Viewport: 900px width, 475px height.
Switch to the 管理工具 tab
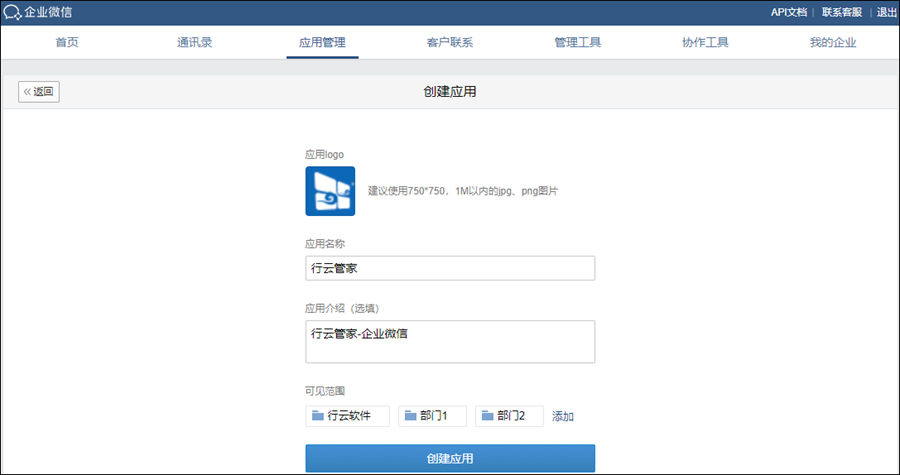[578, 43]
